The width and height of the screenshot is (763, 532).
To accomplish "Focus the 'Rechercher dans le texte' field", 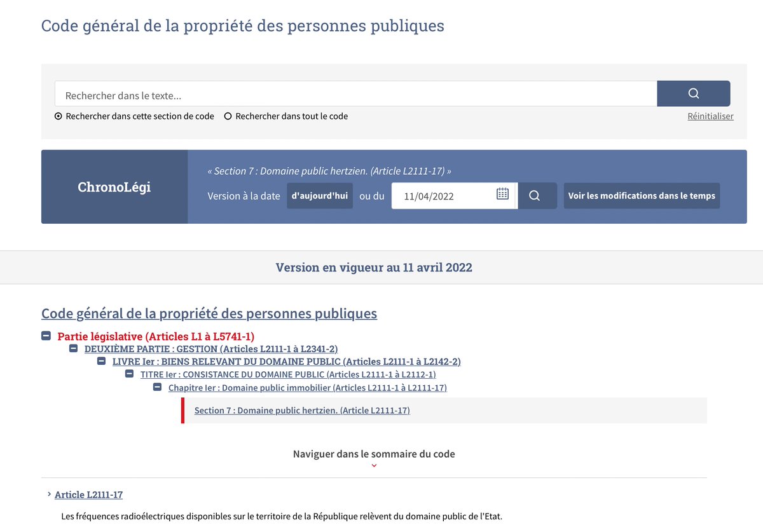I will 356,93.
